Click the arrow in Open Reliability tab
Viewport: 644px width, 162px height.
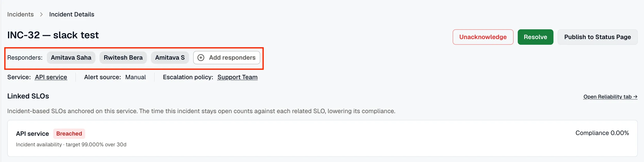click(635, 97)
